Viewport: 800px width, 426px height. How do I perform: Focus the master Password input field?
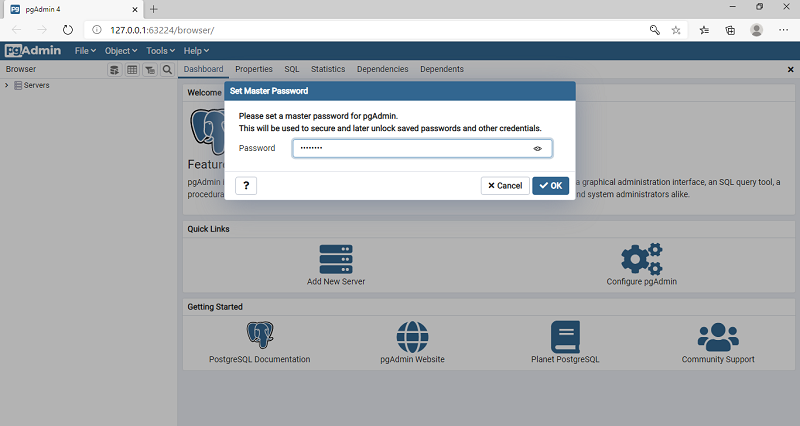click(410, 148)
